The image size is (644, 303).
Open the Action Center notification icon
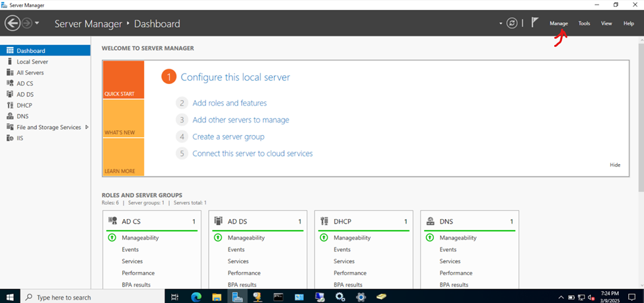coord(631,297)
